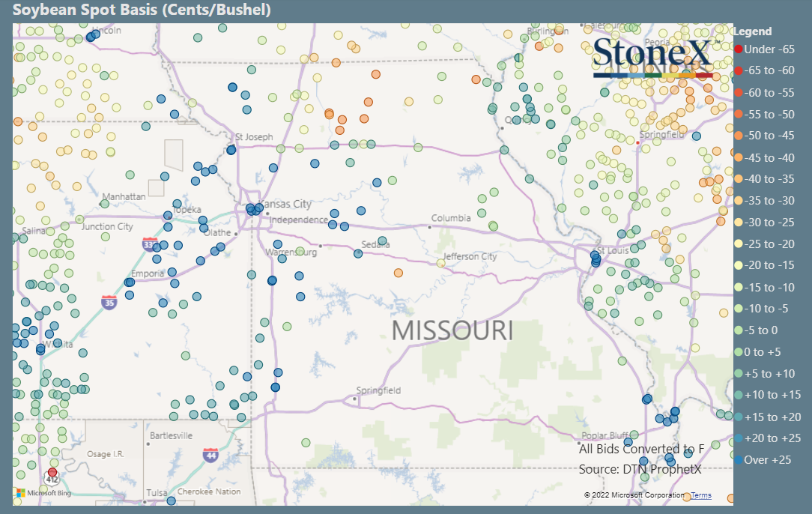Click the Interstate 335 highway shield near Emporia
This screenshot has width=812, height=514.
point(149,244)
